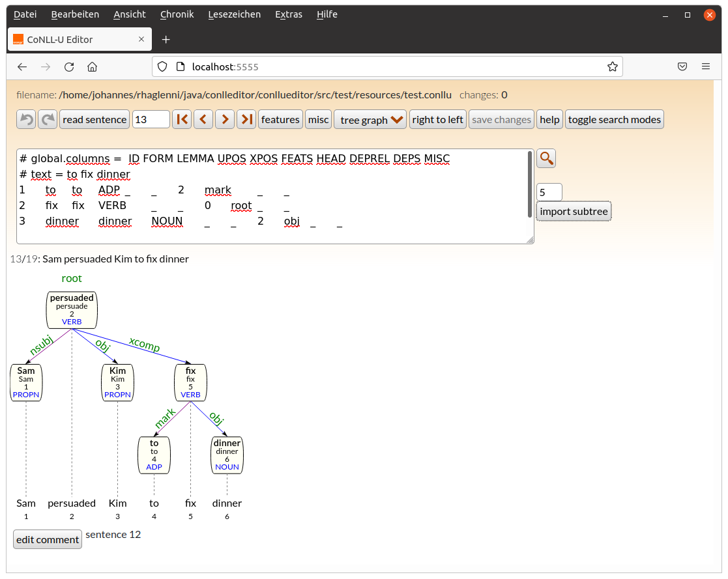Click the filename path text
This screenshot has width=728, height=579.
coord(255,95)
